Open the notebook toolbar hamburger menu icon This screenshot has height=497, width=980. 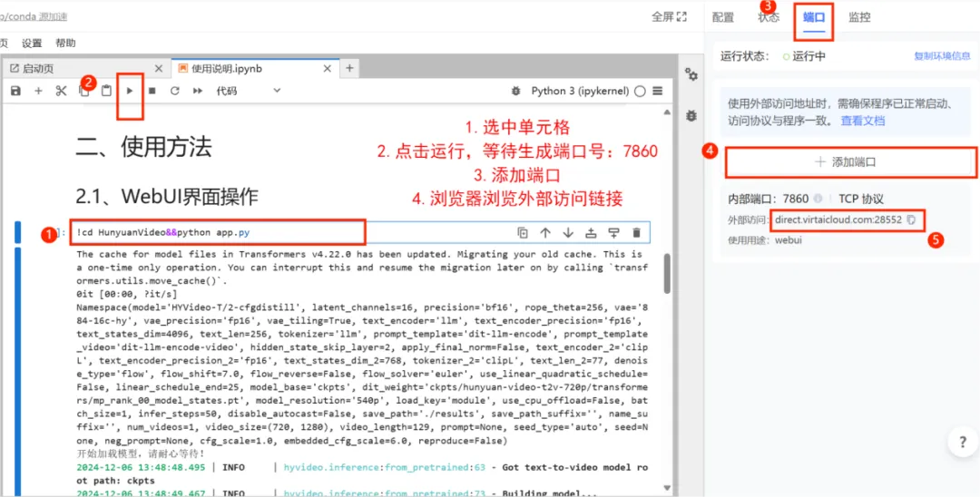point(657,92)
